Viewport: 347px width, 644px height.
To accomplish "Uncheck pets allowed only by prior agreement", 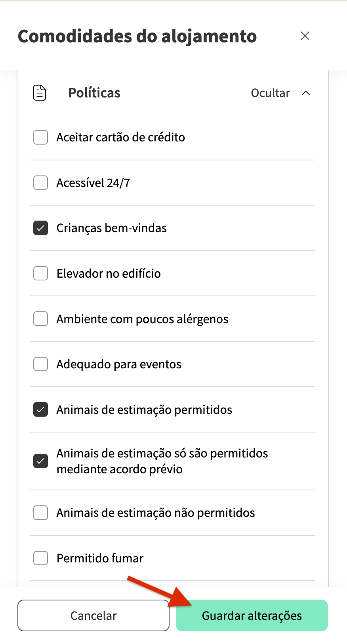I will pyautogui.click(x=41, y=461).
